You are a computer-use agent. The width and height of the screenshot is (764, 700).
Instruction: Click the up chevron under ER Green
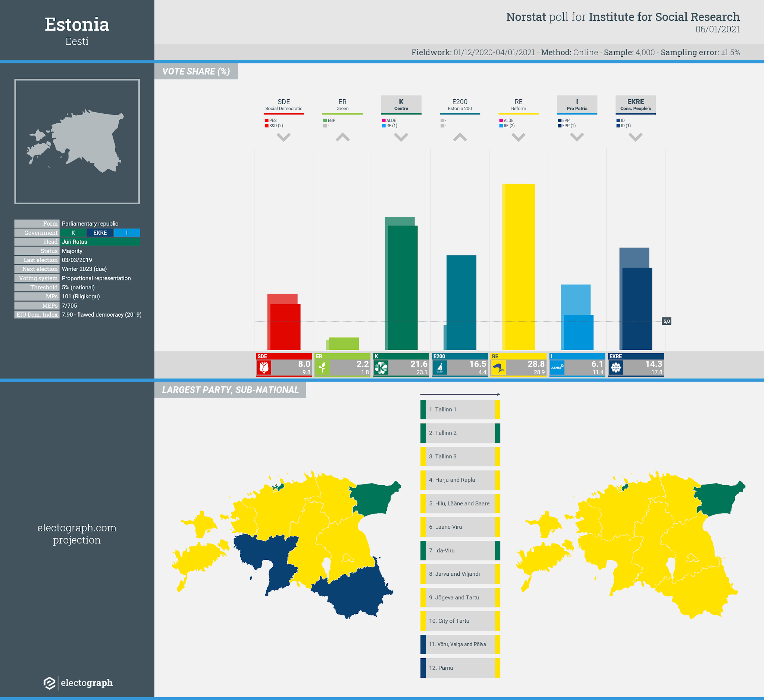pos(342,137)
